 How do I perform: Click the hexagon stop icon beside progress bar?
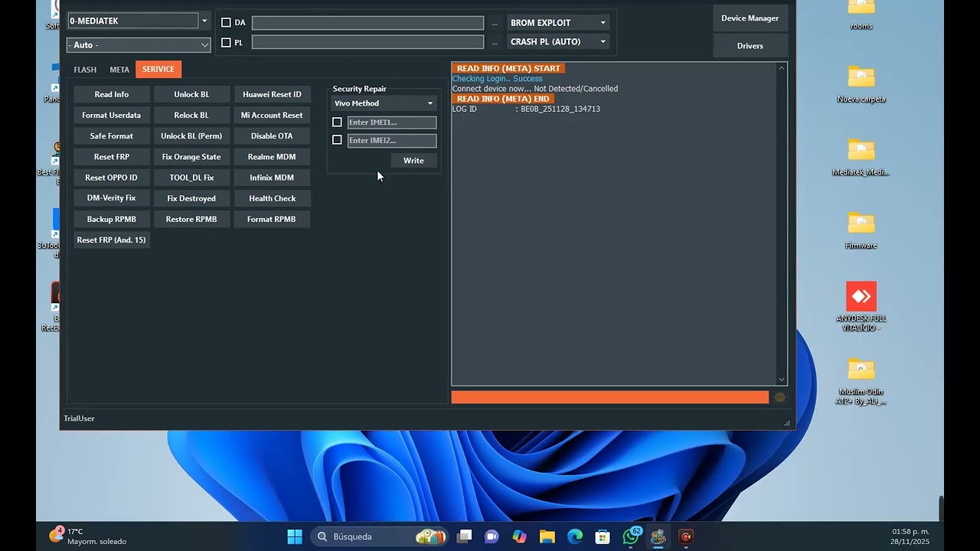[x=780, y=397]
